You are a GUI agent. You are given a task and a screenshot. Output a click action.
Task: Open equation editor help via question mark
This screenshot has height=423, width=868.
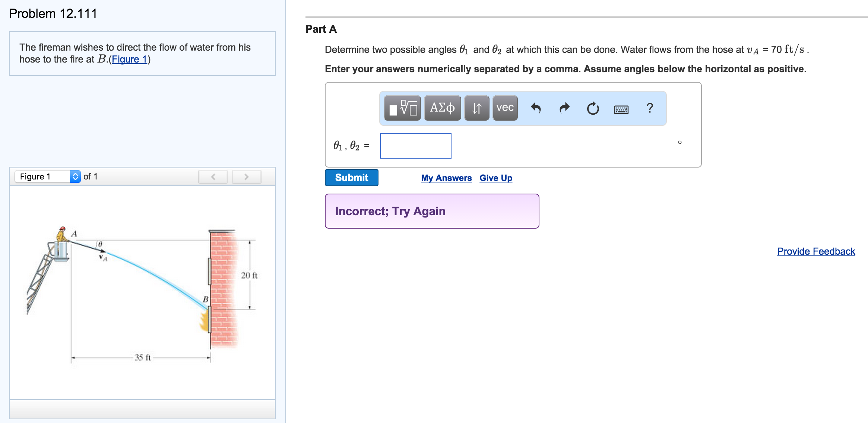(x=650, y=108)
